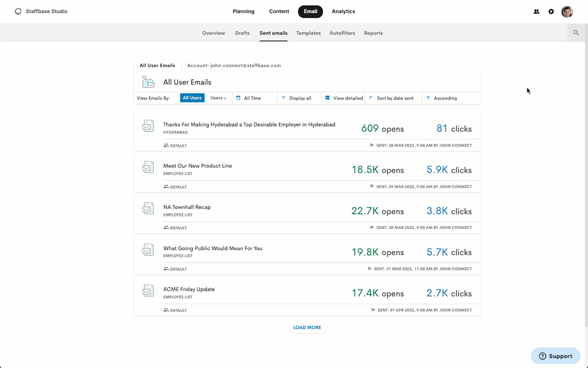
Task: Switch to the Templates tab
Action: point(308,33)
